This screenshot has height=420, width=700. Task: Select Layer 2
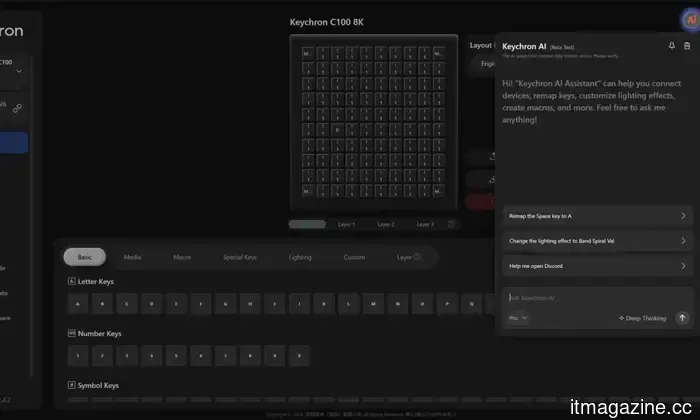386,224
